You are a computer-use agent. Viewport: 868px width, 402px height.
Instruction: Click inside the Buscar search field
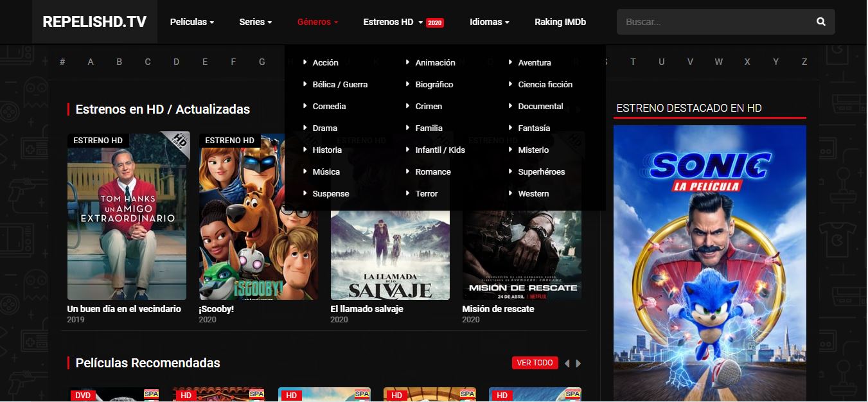[707, 21]
